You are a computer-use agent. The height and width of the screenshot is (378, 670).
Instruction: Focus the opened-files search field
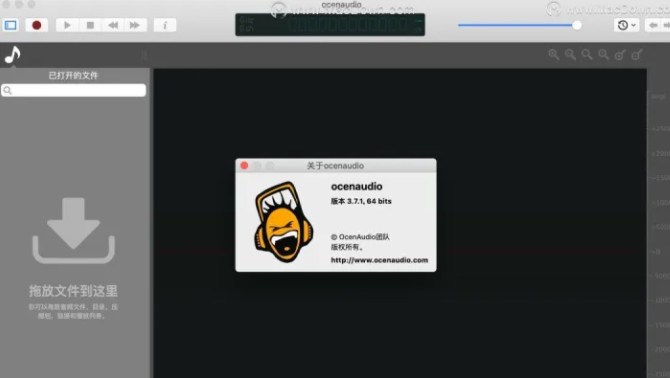coord(73,90)
